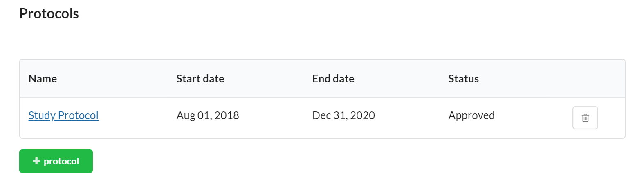This screenshot has width=644, height=182.
Task: Click the Name column header
Action: 43,79
